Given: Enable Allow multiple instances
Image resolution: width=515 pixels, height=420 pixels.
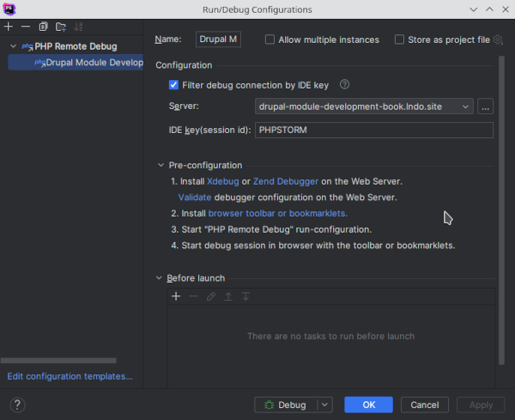Looking at the screenshot, I should (x=270, y=40).
